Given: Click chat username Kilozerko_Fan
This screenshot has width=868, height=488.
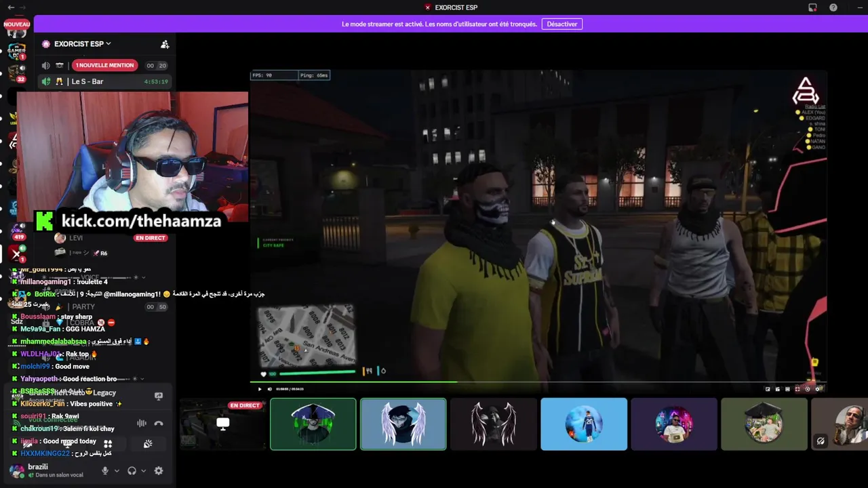Looking at the screenshot, I should pos(43,404).
